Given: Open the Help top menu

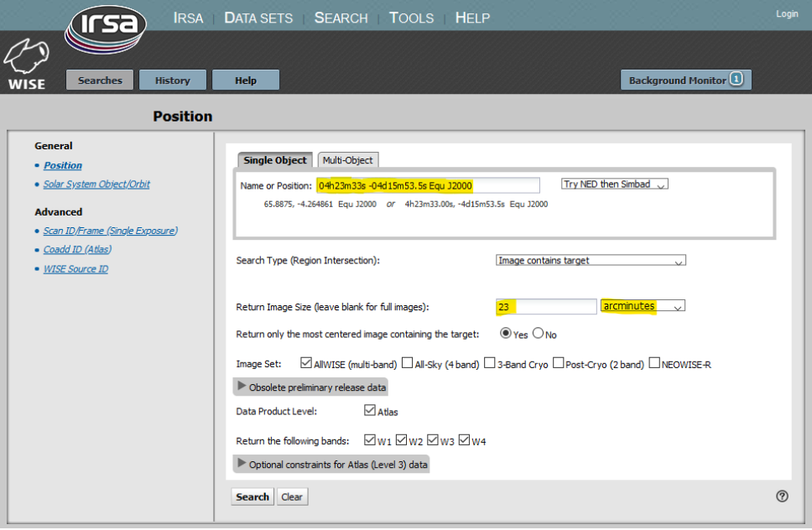Looking at the screenshot, I should pos(472,18).
